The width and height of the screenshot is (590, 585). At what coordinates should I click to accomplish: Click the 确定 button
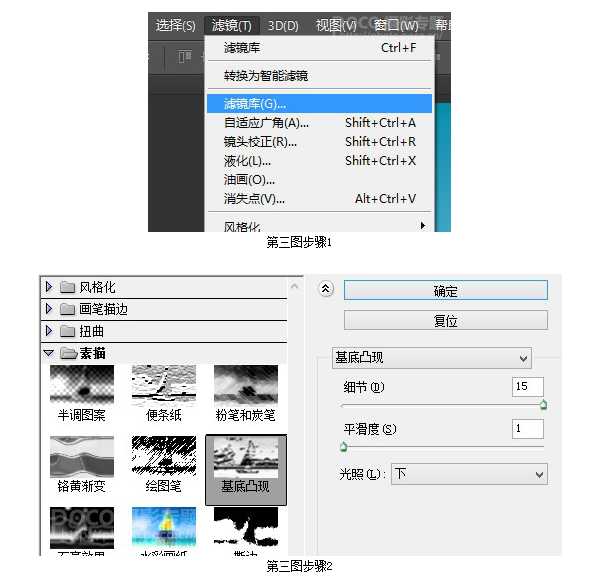tap(446, 290)
